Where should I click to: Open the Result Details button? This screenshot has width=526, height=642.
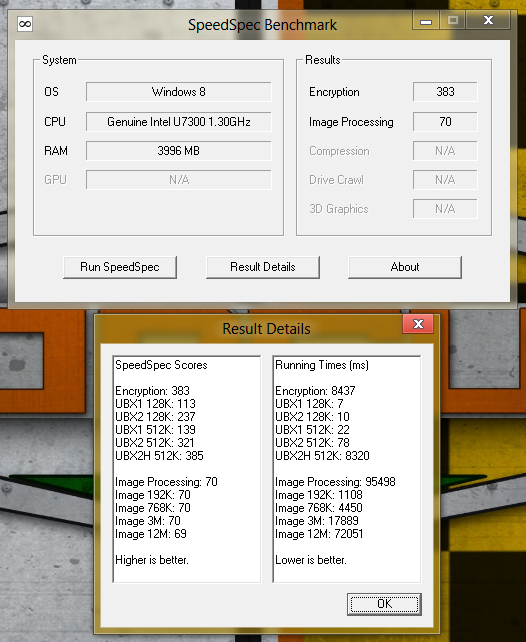[263, 267]
